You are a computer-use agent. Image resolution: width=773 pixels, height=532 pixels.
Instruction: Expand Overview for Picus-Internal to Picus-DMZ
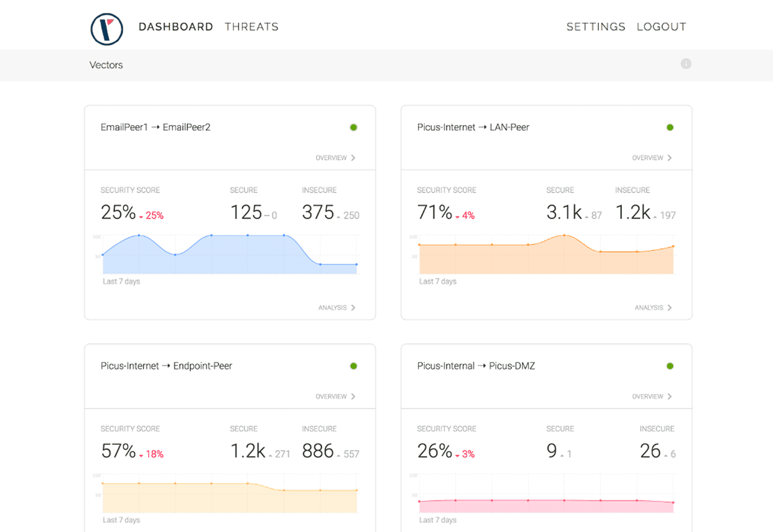pos(652,396)
